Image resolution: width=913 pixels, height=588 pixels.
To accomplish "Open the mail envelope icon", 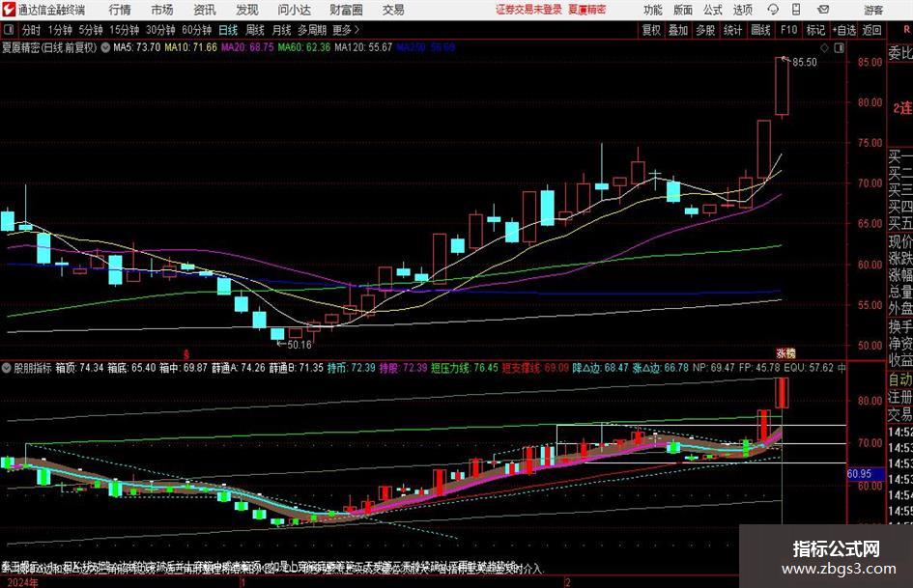I will (x=823, y=10).
